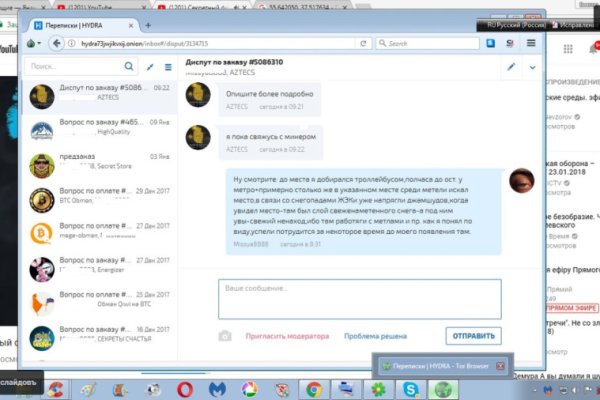Click the Проблема решена link

(x=376, y=336)
